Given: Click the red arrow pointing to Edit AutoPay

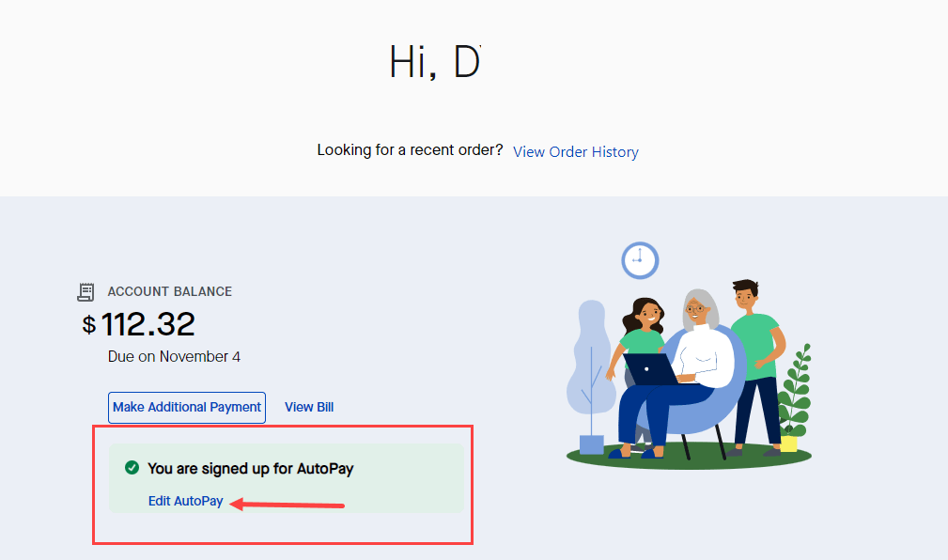Looking at the screenshot, I should [288, 505].
